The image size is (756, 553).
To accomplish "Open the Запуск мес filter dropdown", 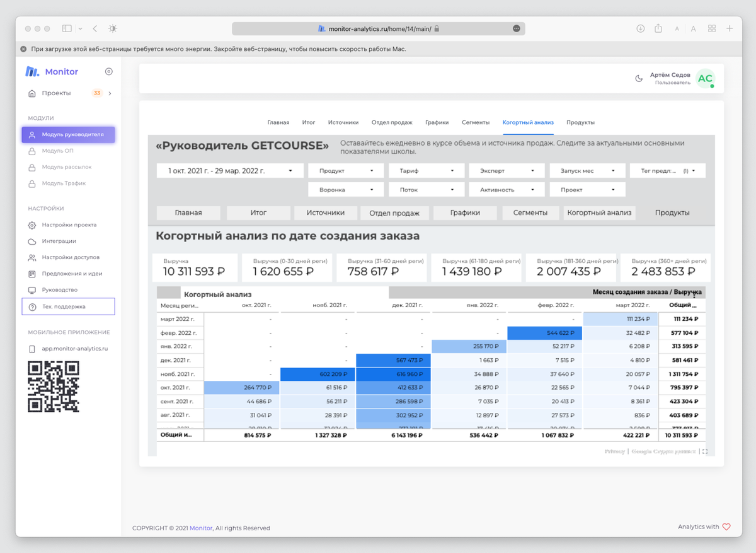I will tap(587, 171).
